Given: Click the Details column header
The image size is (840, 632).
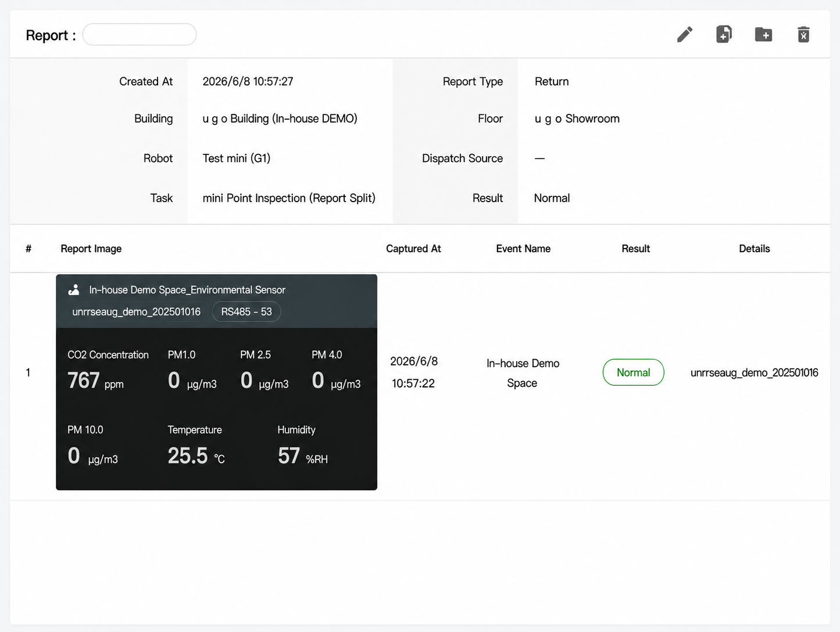Looking at the screenshot, I should point(754,249).
